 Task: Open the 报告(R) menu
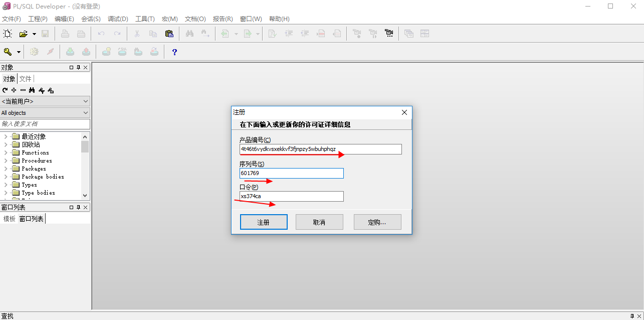pos(223,19)
